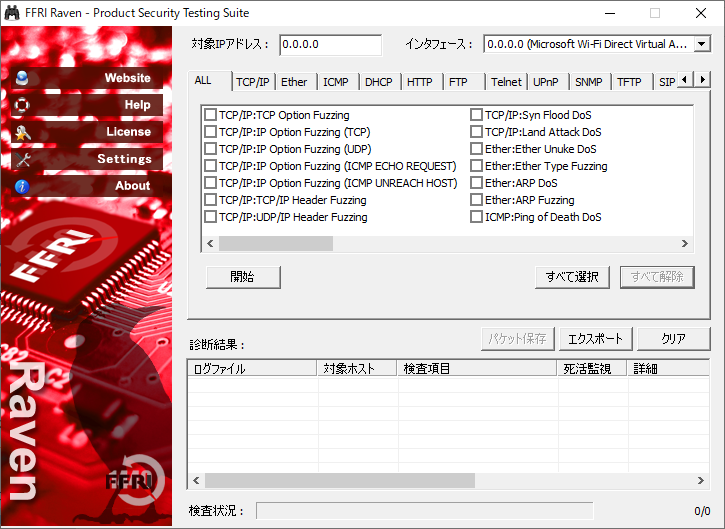Image resolution: width=725 pixels, height=529 pixels.
Task: Click the About info icon
Action: (22, 186)
